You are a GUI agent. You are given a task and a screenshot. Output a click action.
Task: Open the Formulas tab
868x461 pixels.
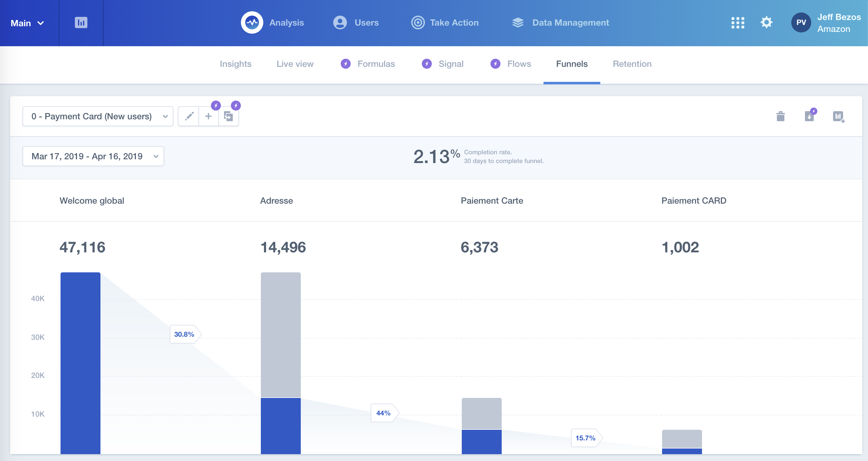coord(376,64)
